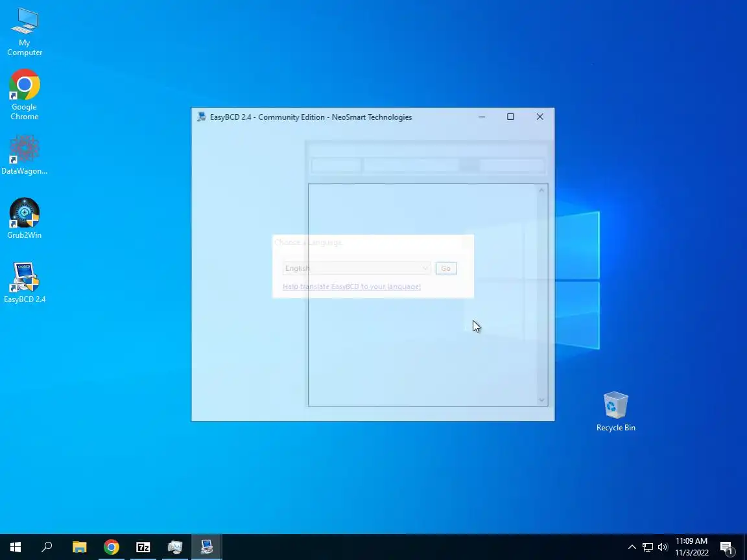Open 7-Zip from the taskbar
Viewport: 747px width, 560px height.
tap(143, 547)
